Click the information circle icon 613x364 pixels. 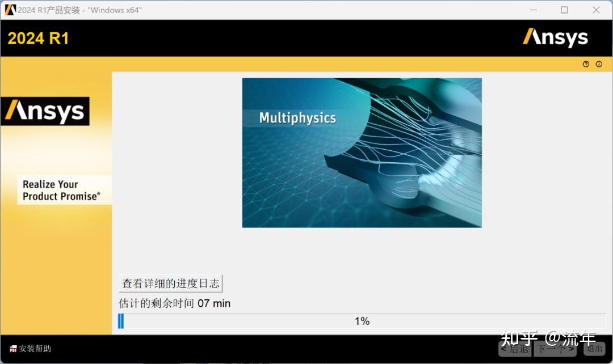click(598, 64)
